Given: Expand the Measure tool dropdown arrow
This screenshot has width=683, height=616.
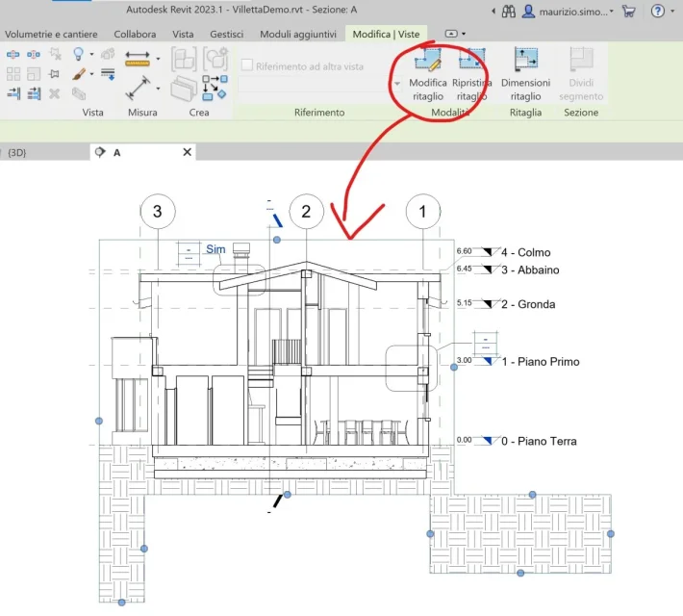Looking at the screenshot, I should pos(158,59).
